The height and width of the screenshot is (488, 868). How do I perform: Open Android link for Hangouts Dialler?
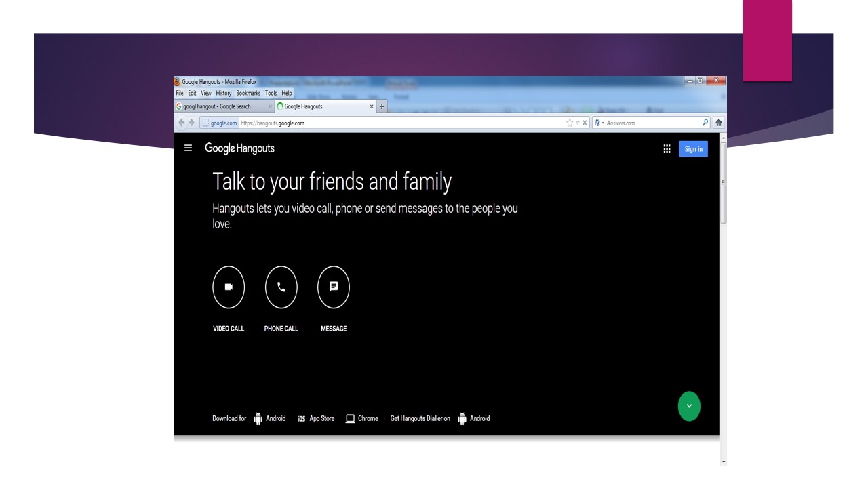[x=474, y=418]
